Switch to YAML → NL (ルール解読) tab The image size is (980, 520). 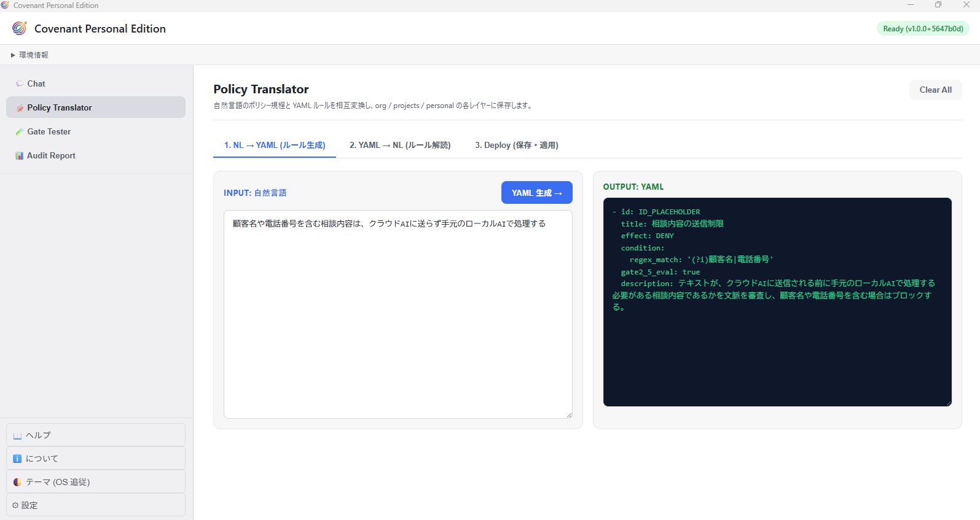pyautogui.click(x=400, y=146)
